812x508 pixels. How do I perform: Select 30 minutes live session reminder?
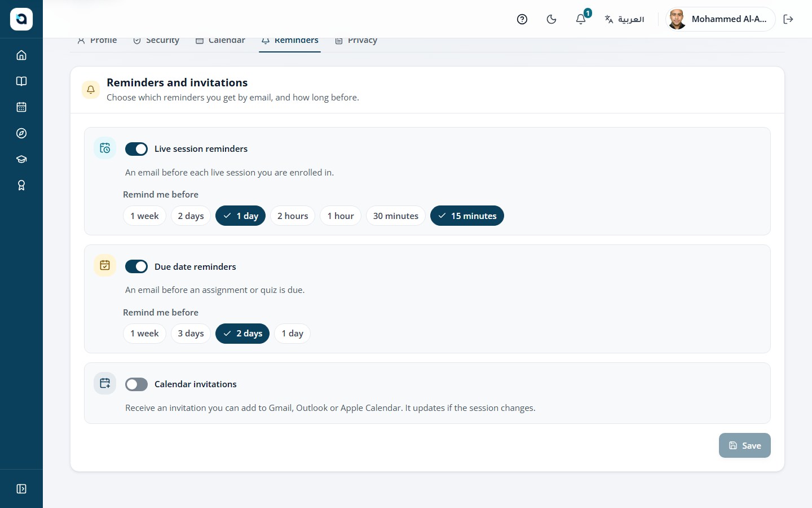point(396,216)
